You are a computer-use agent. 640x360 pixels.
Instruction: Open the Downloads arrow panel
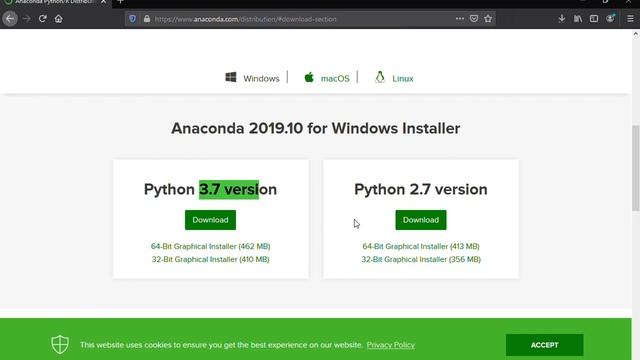[562, 19]
